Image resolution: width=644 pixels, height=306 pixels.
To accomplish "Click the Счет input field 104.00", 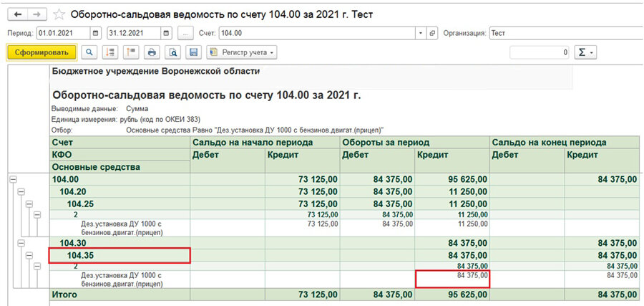I will pos(318,33).
